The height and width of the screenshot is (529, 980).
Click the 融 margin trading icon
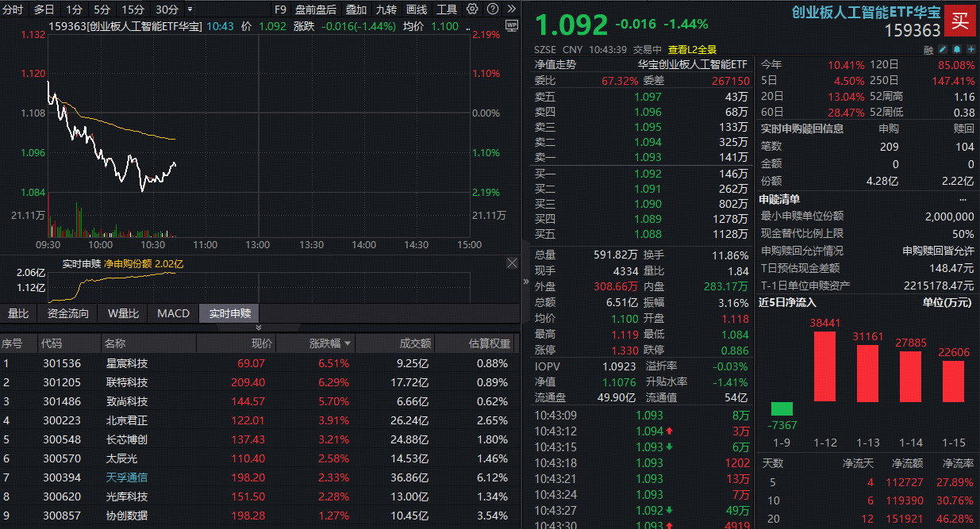point(927,49)
